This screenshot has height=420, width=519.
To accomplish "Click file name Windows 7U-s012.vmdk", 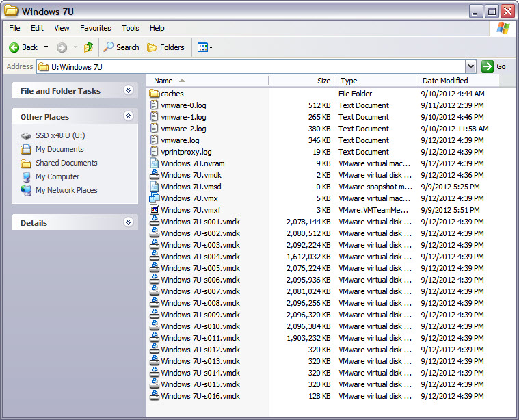I will pos(200,350).
